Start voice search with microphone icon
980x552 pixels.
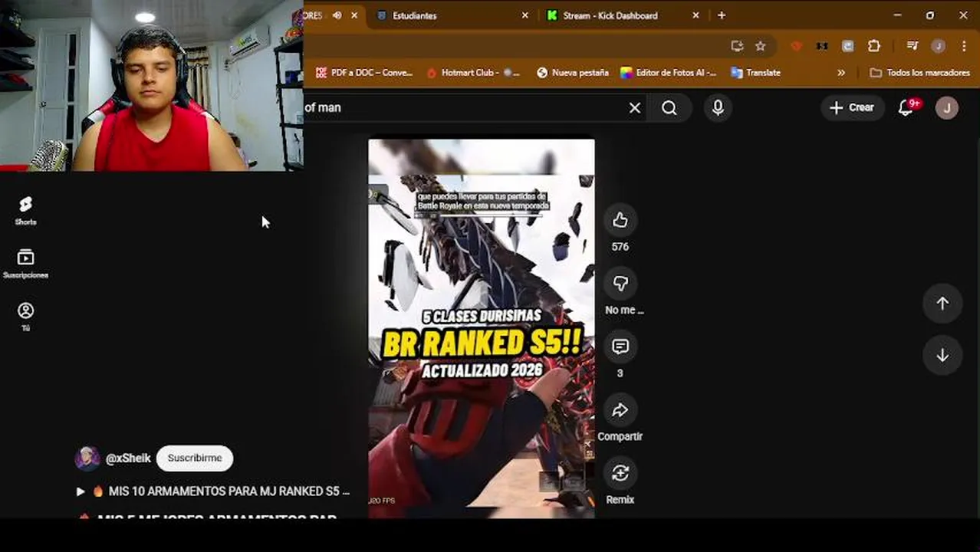(x=718, y=108)
